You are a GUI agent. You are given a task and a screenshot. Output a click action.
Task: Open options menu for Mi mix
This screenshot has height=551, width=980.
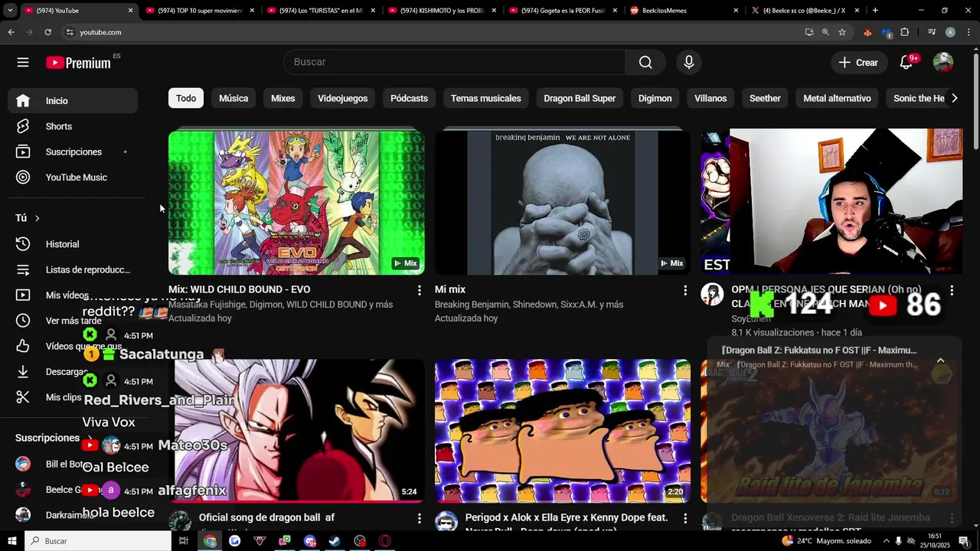685,291
